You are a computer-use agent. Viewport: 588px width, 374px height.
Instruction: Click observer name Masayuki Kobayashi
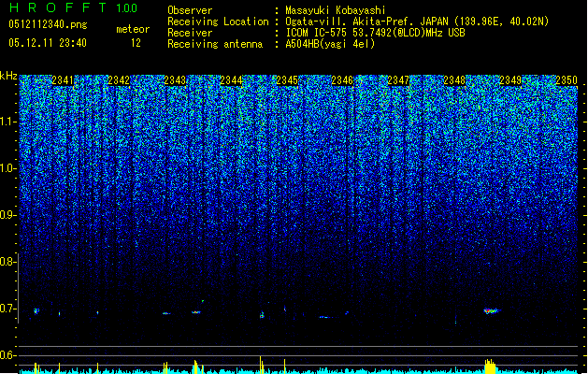(336, 10)
